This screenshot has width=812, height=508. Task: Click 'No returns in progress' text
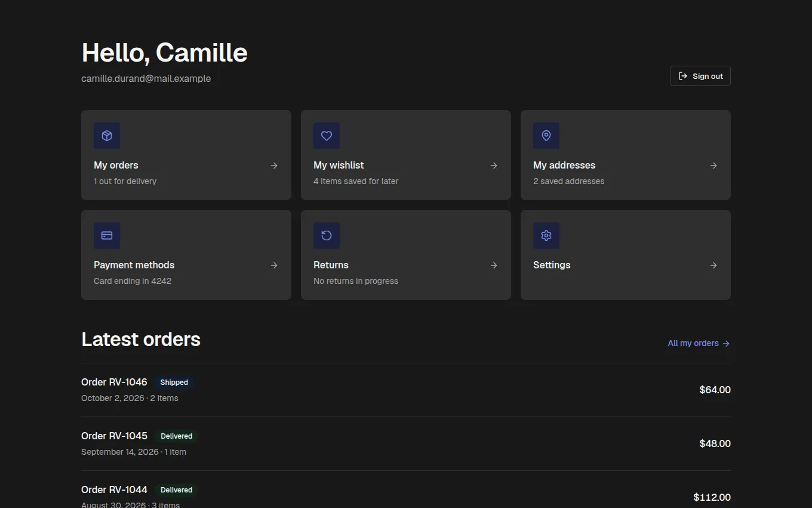coord(356,281)
